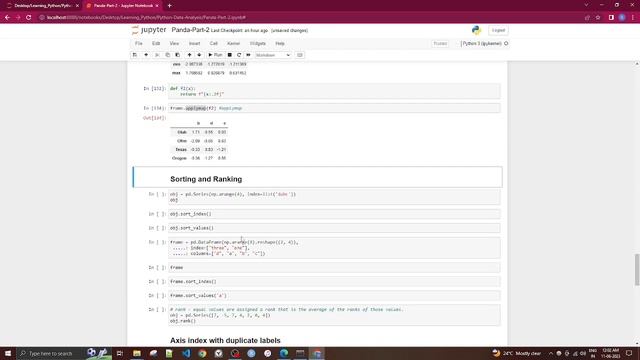Save and checkpoint the notebook
Image resolution: width=640 pixels, height=360 pixels.
pyautogui.click(x=135, y=55)
